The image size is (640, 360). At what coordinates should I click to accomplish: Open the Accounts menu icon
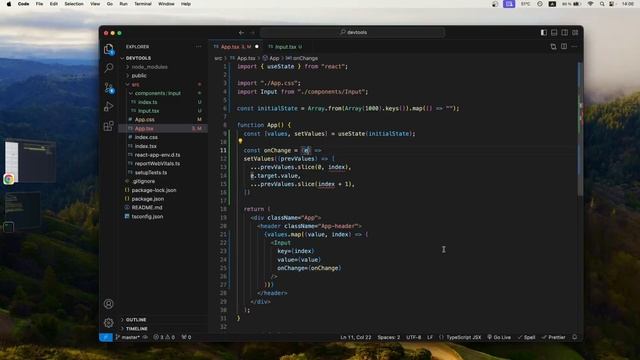point(109,304)
